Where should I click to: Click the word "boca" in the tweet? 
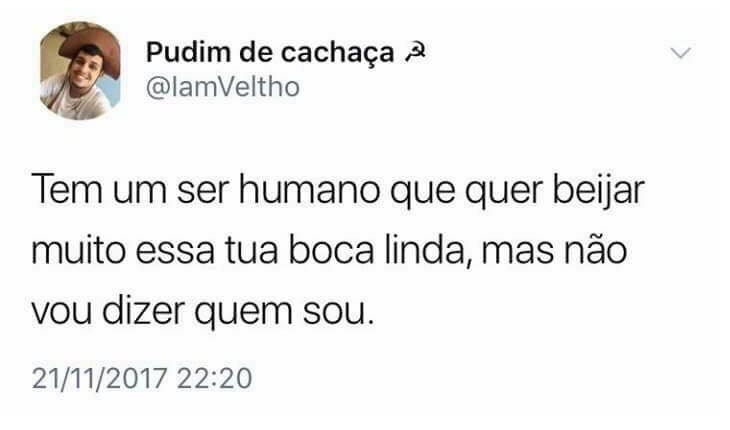pos(331,249)
